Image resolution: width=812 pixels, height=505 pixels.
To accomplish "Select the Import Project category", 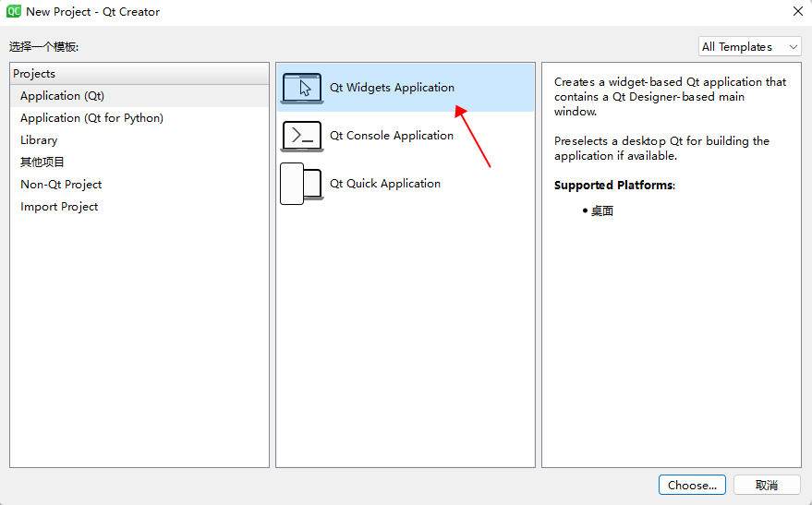I will (x=139, y=207).
